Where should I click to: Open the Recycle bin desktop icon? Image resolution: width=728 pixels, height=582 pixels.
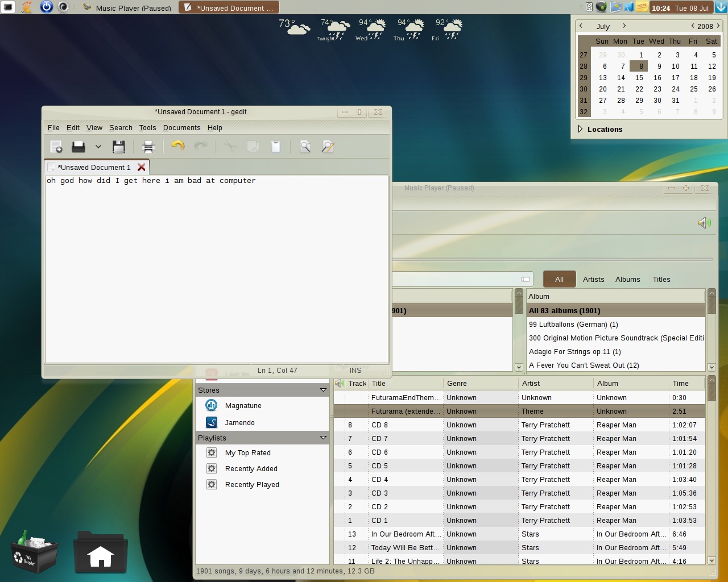[34, 551]
